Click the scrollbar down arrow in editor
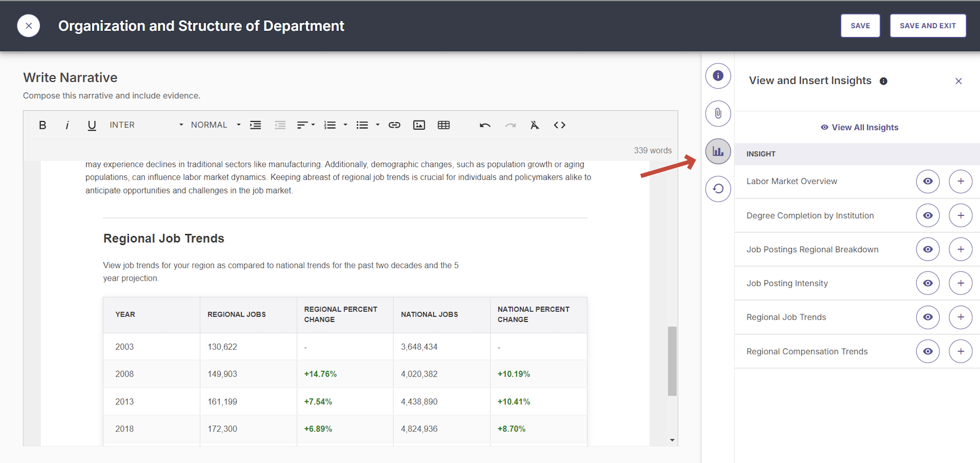The height and width of the screenshot is (463, 980). tap(672, 440)
